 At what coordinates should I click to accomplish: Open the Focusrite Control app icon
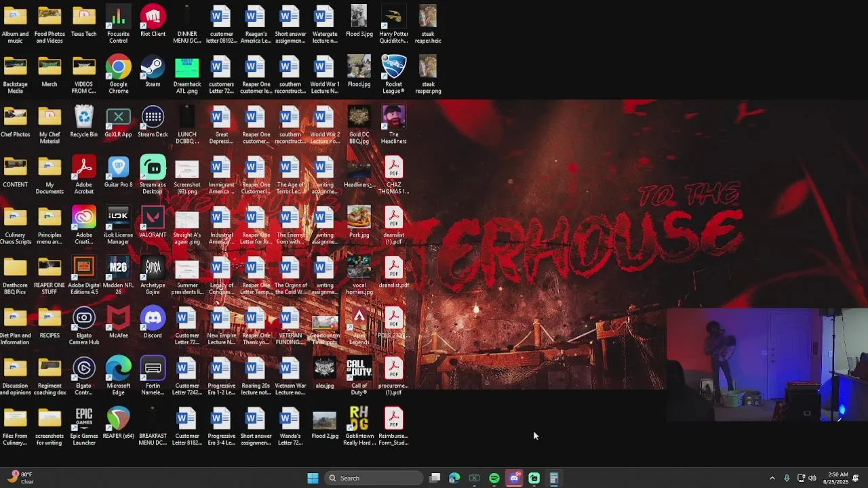(x=118, y=24)
